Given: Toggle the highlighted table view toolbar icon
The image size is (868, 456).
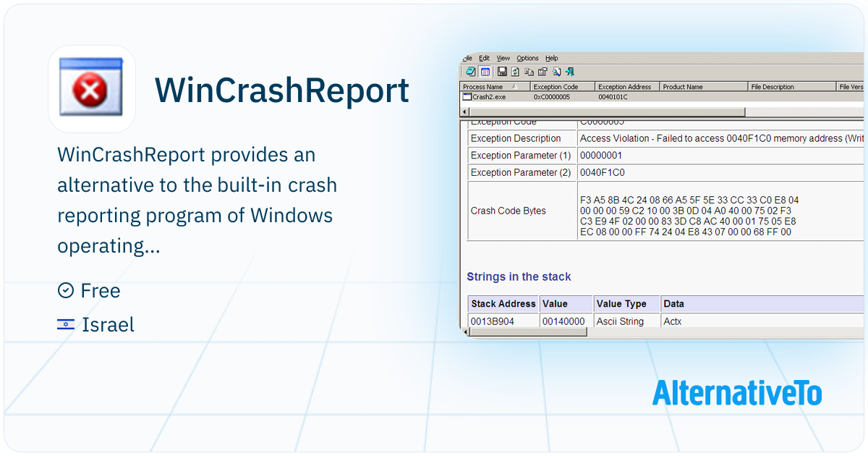Looking at the screenshot, I should point(485,72).
